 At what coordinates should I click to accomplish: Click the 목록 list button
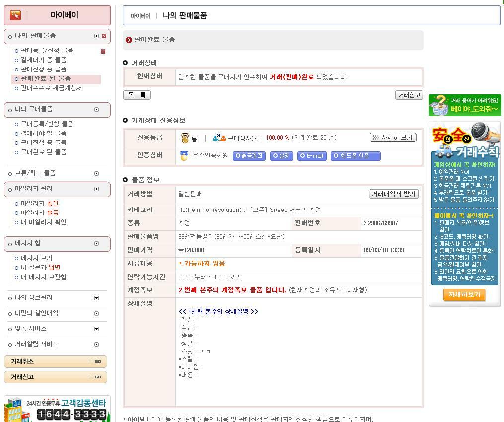137,95
